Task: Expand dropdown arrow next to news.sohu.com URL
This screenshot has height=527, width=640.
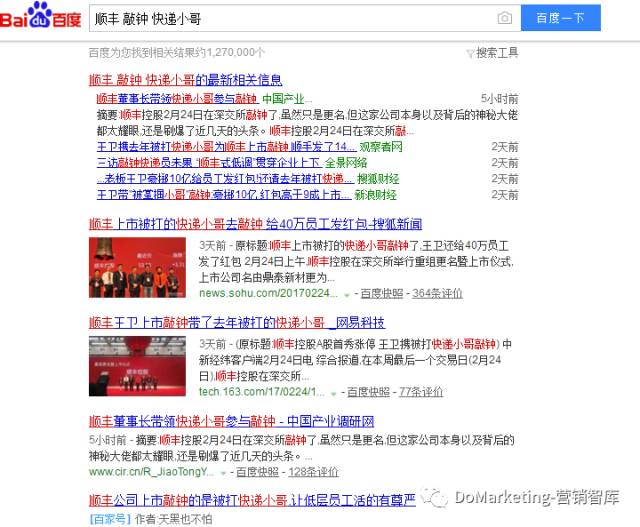Action: point(347,294)
